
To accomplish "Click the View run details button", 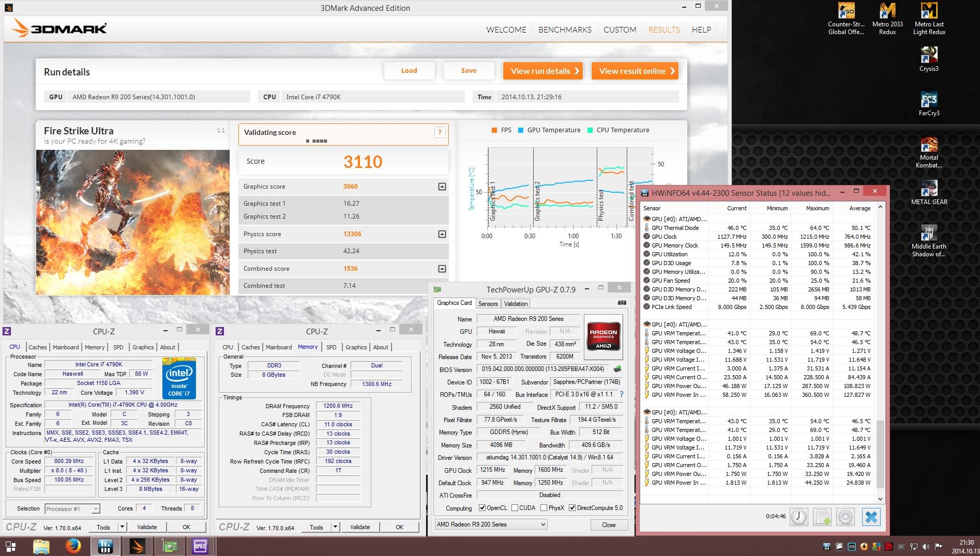I will 543,71.
